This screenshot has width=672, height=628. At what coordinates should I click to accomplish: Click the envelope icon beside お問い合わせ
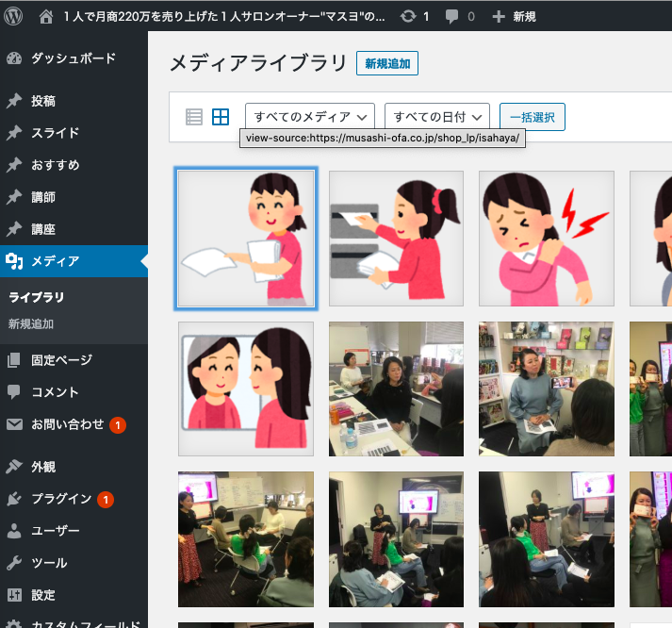click(14, 424)
